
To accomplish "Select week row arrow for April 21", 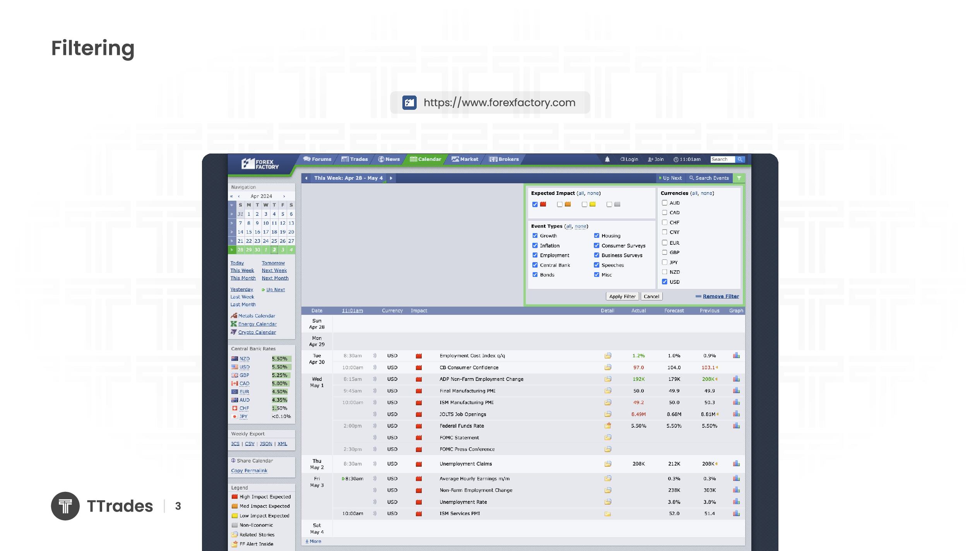I will coord(232,241).
